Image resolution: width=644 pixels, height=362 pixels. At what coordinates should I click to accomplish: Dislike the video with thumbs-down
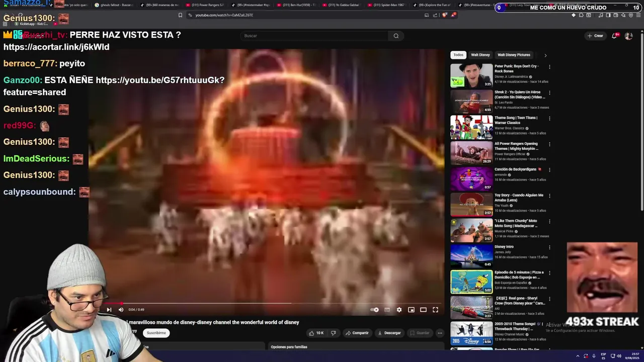pyautogui.click(x=333, y=333)
